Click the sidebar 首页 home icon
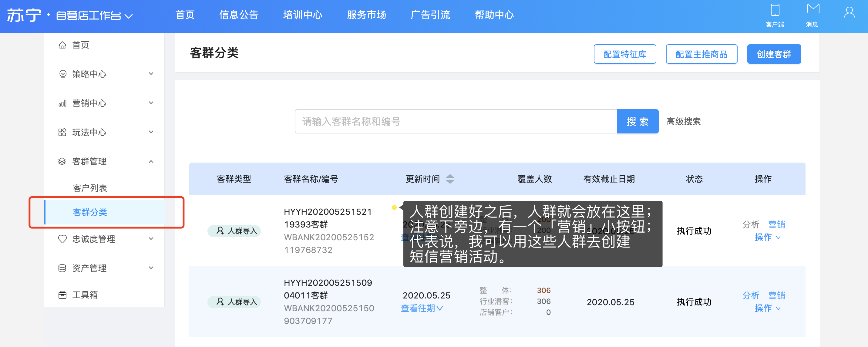 point(62,45)
